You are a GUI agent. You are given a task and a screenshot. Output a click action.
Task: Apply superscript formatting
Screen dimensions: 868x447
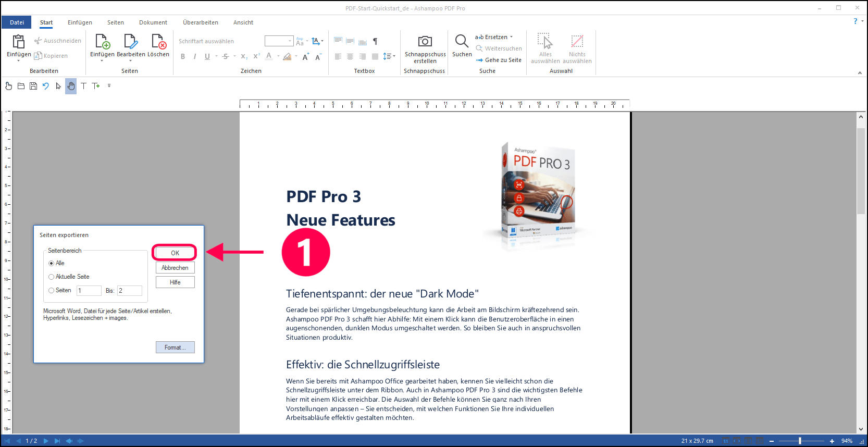256,56
